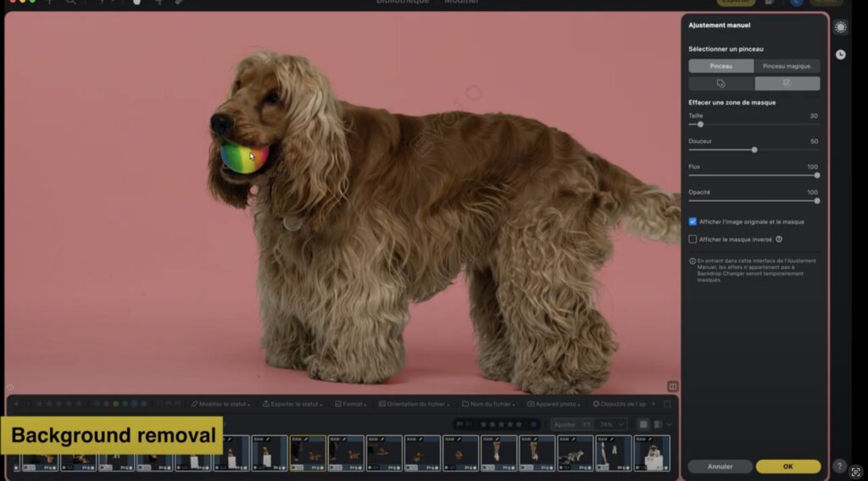Select the erase-mask brush mode icon

(x=787, y=83)
